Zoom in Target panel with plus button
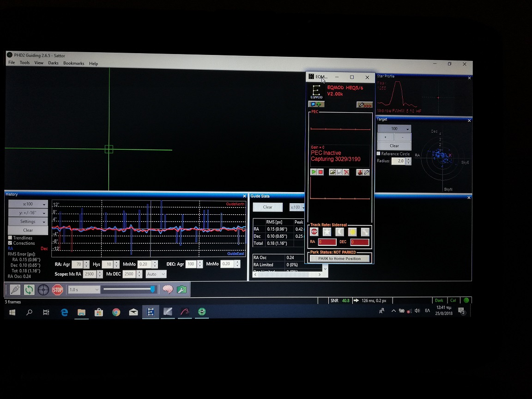 pyautogui.click(x=386, y=137)
